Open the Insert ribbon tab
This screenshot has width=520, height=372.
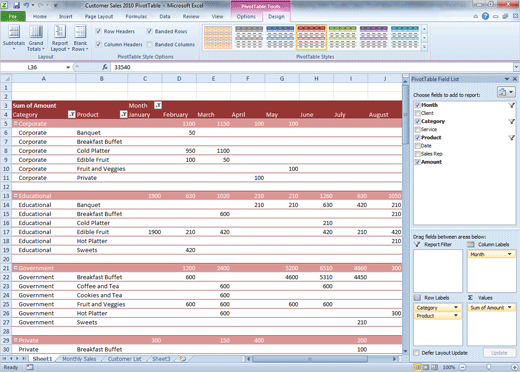pos(66,16)
